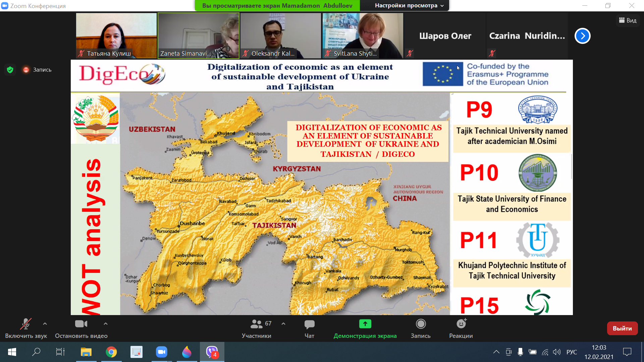The image size is (644, 362).
Task: Start recording with Запись button
Action: [420, 328]
